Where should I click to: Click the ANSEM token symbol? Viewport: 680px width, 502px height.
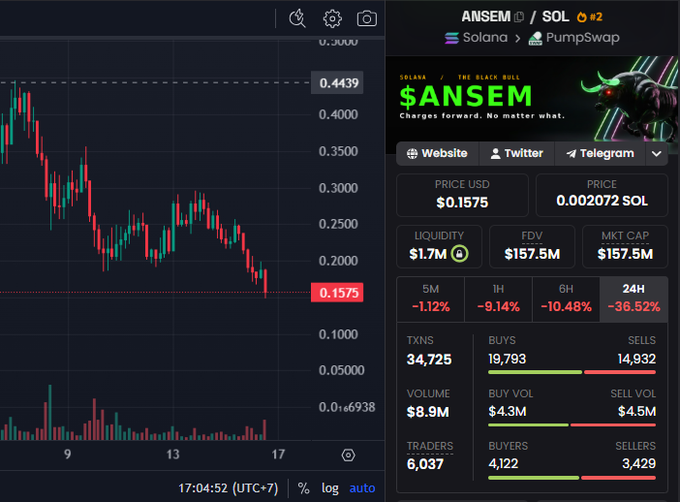point(486,17)
